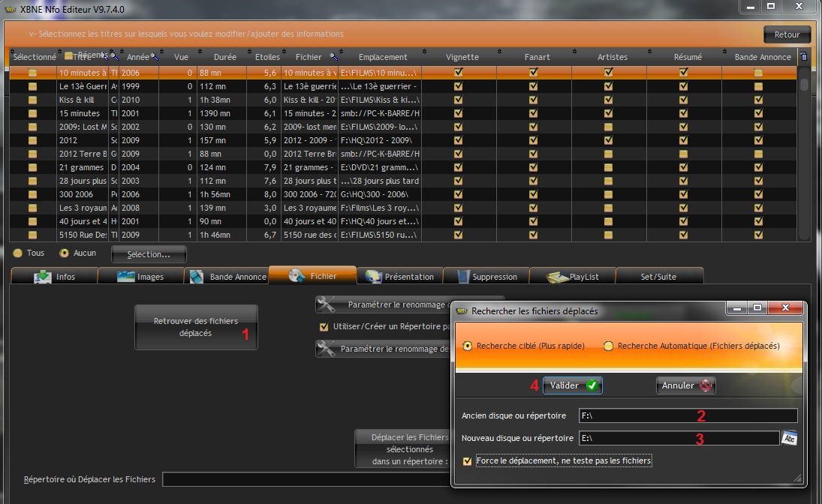Choose Recherche Automatique radio option
The width and height of the screenshot is (822, 504).
coord(608,346)
